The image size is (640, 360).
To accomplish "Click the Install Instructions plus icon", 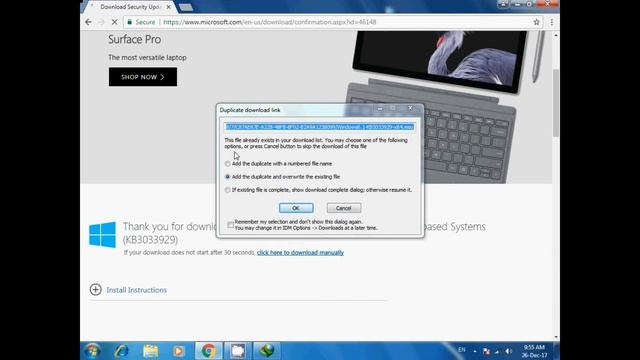I will pyautogui.click(x=96, y=289).
